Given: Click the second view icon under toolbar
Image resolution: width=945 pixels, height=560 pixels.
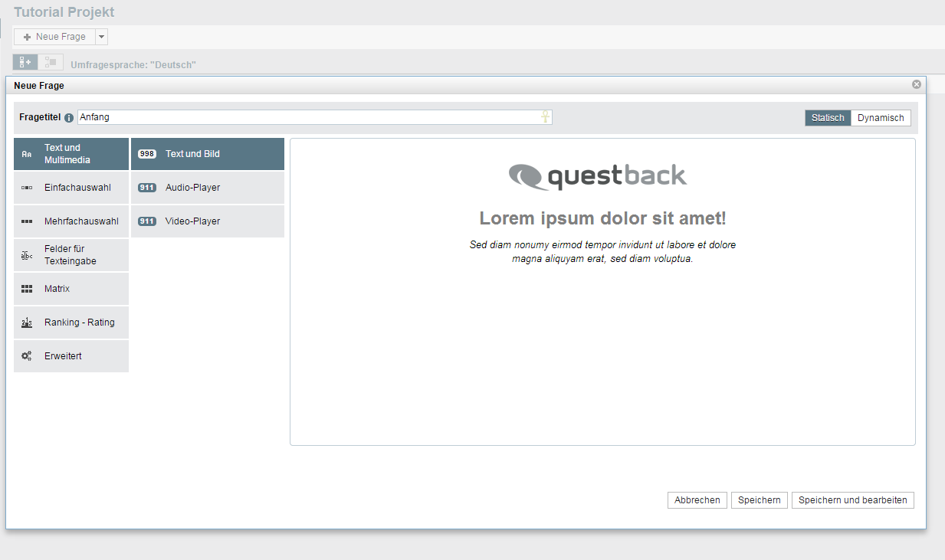Looking at the screenshot, I should (x=51, y=62).
